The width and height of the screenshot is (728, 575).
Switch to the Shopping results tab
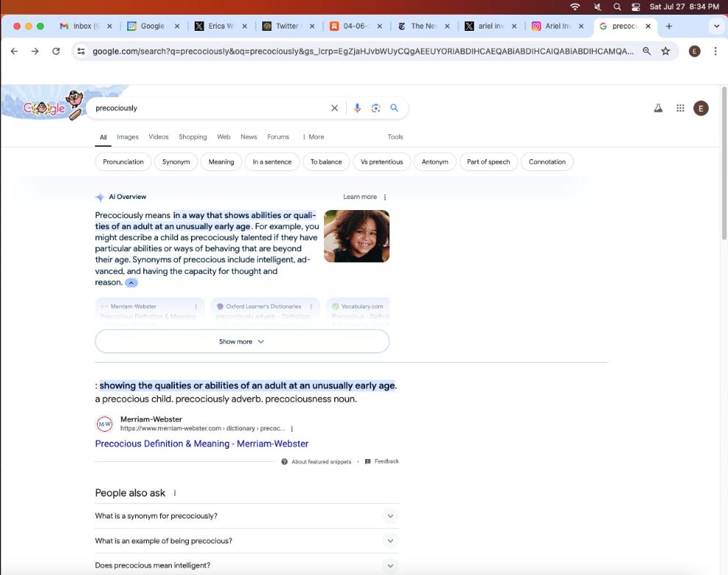192,137
